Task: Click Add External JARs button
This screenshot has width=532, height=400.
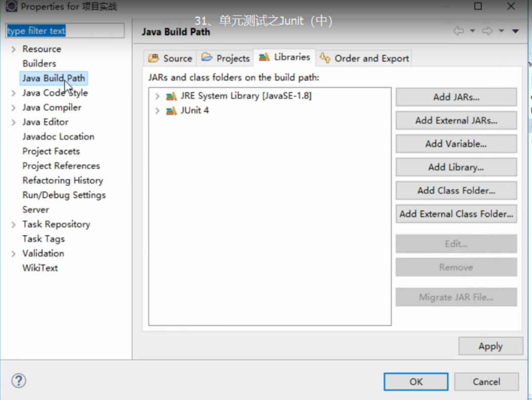Action: coord(456,121)
